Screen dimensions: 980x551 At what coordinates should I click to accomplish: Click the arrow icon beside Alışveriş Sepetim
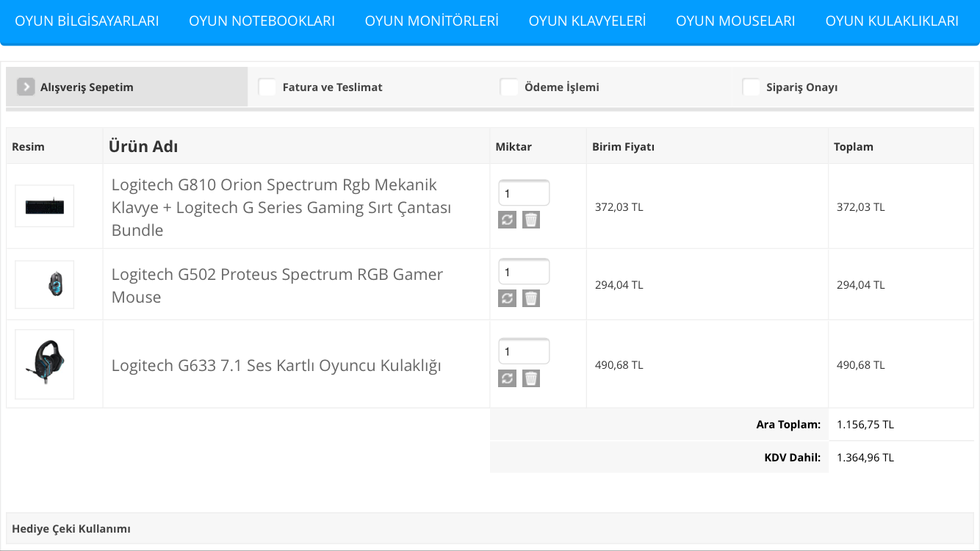tap(26, 87)
